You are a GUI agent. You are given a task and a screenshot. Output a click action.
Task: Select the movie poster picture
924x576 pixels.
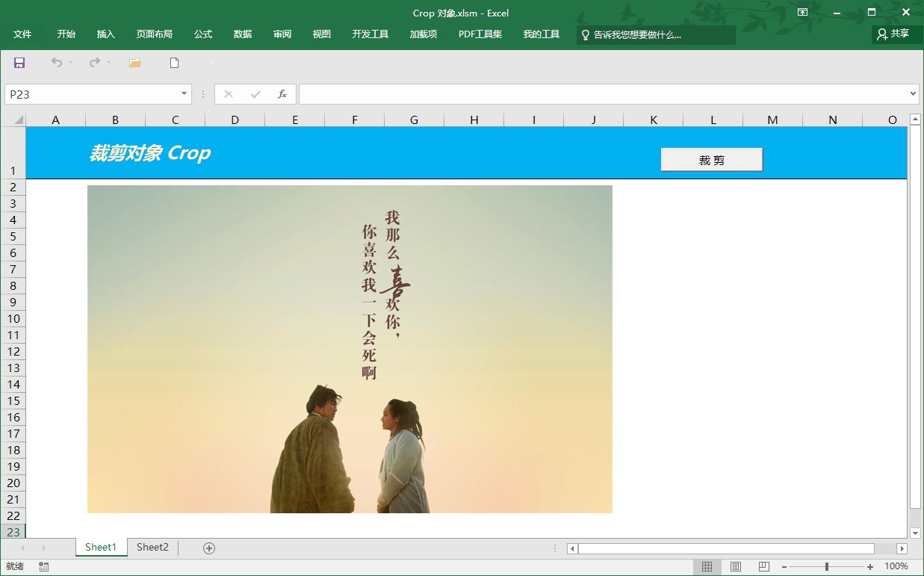[350, 349]
